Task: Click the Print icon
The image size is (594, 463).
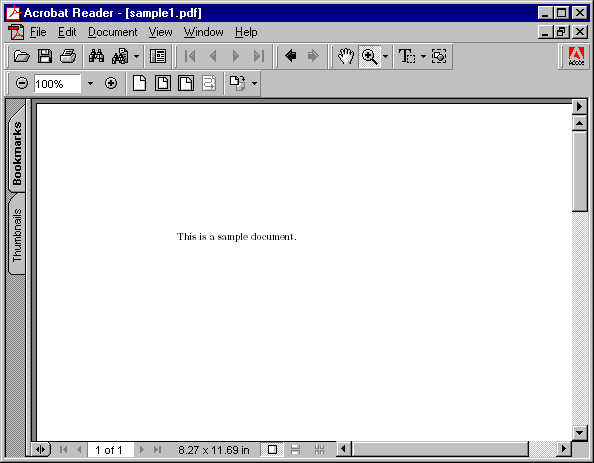Action: (68, 56)
